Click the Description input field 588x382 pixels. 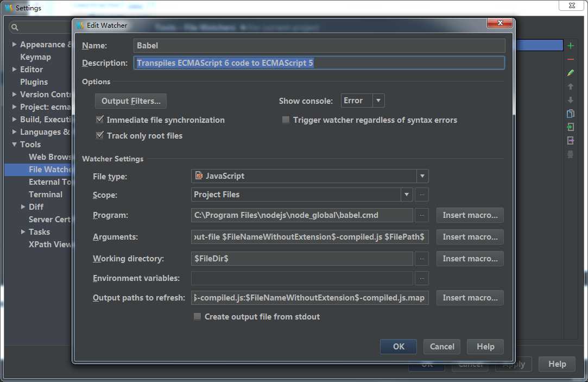[319, 62]
